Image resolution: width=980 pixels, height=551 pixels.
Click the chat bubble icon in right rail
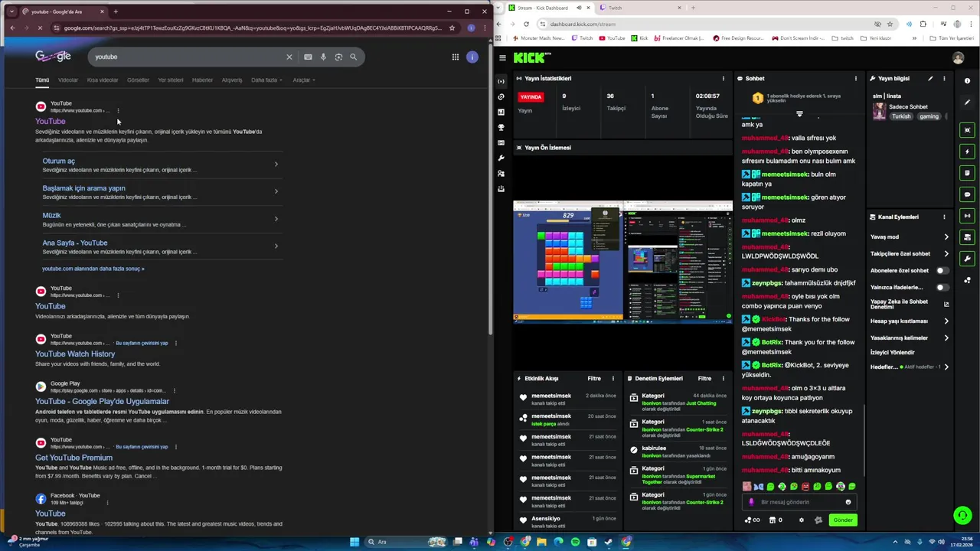(968, 194)
